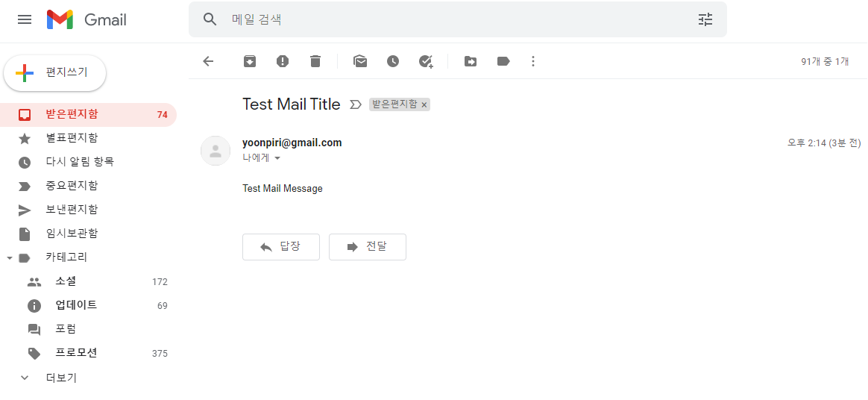Image resolution: width=868 pixels, height=400 pixels.
Task: Expand recipient details next to 나에게
Action: click(277, 158)
